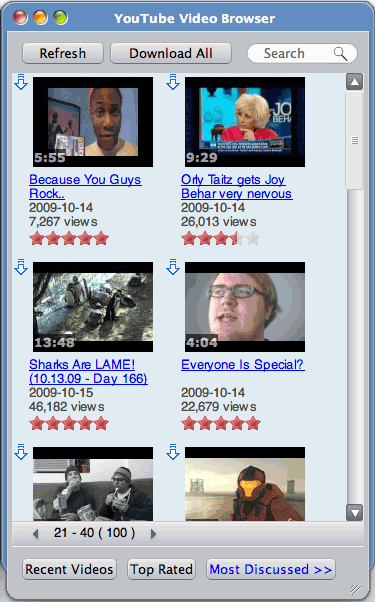Select the Most Discussed >> list

click(x=271, y=569)
